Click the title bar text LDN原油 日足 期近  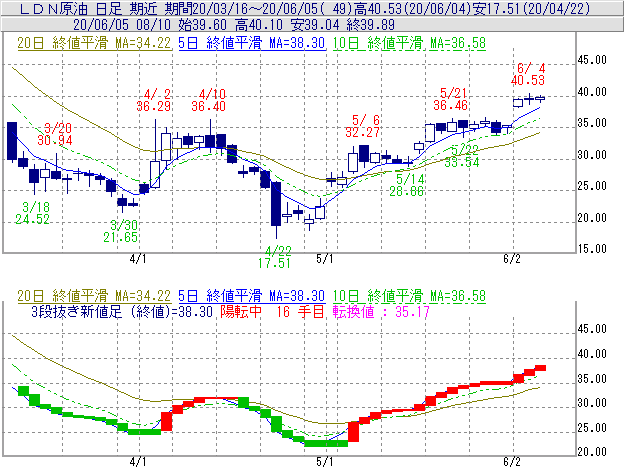88,9
